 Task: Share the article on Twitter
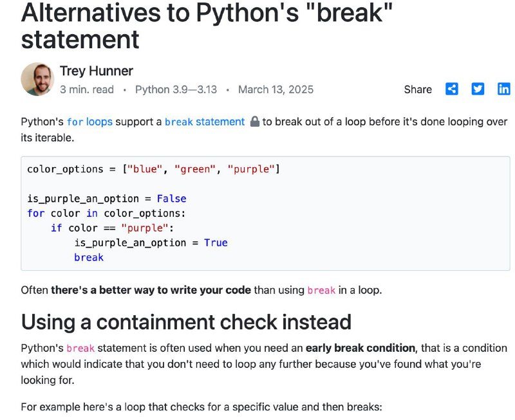pyautogui.click(x=478, y=89)
